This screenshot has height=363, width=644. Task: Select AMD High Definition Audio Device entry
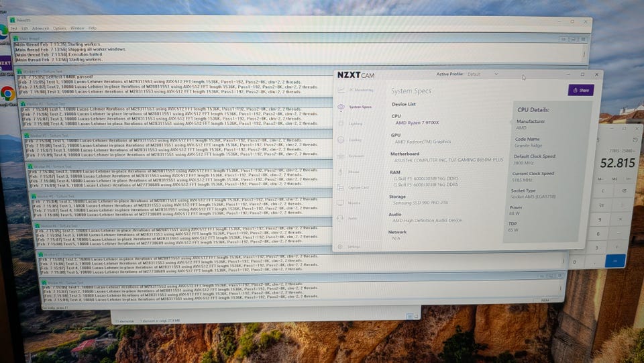427,221
